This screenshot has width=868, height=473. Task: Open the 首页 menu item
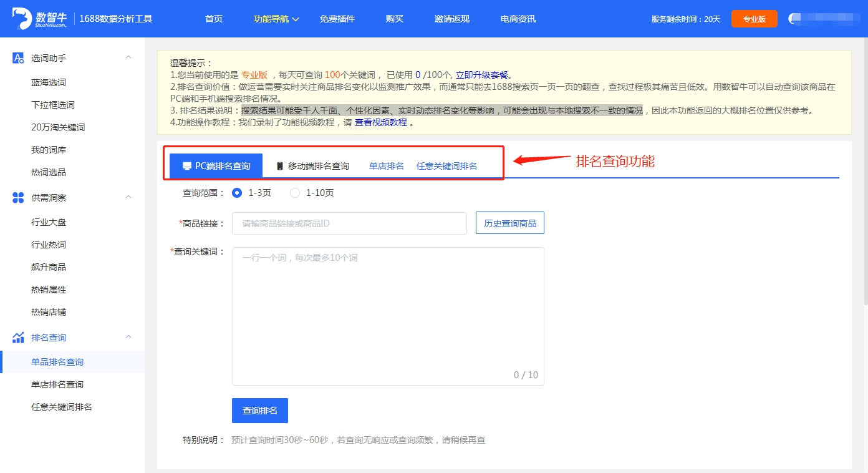(213, 19)
